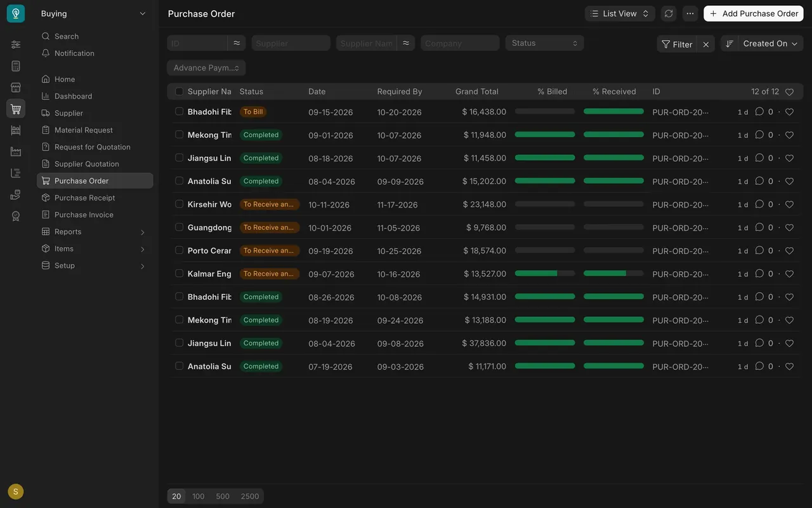Click the lightbulb app logo
The height and width of the screenshot is (508, 812).
point(16,13)
